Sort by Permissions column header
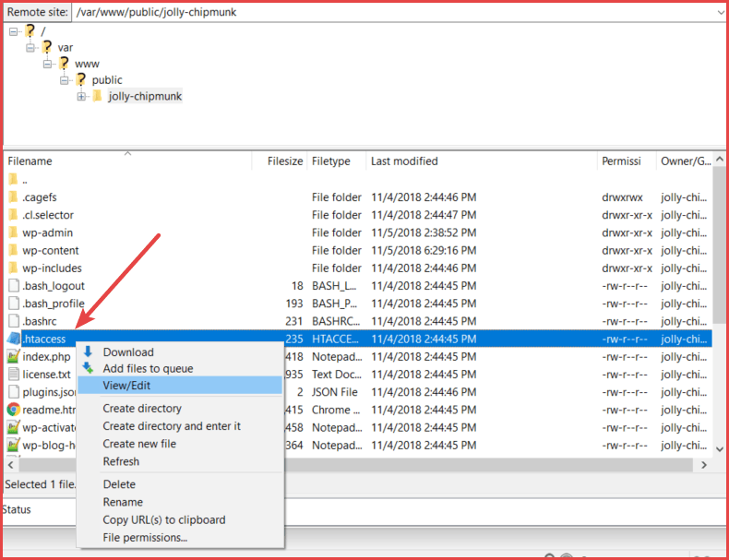The image size is (729, 560). [x=627, y=161]
